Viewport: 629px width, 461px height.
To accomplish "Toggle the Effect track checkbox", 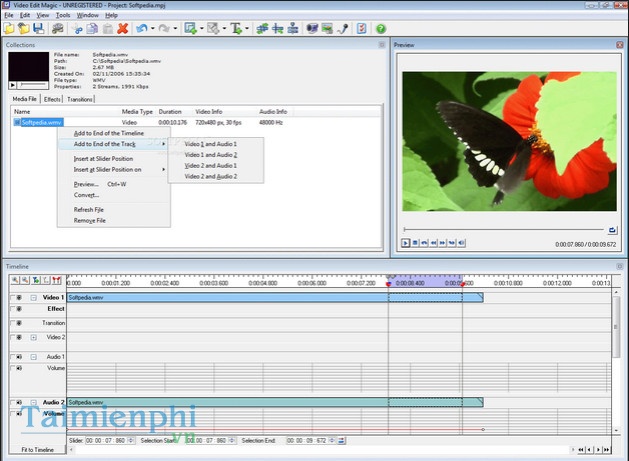I will pos(12,309).
